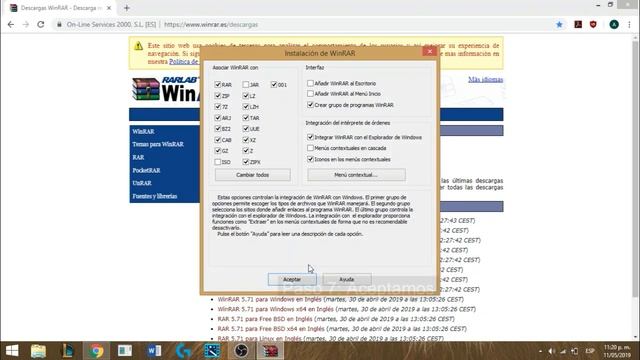Enable Añadir WinRAR al Menú Inicio
Viewport: 640px width, 360px height.
click(x=310, y=94)
